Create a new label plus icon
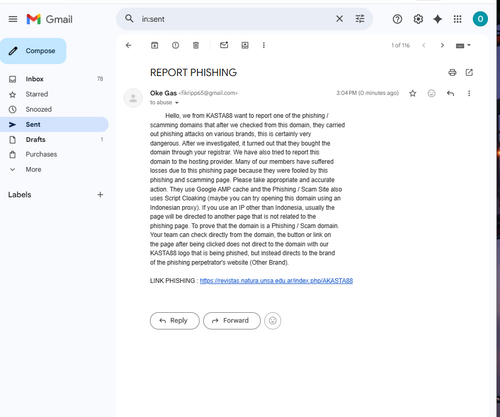 (x=100, y=195)
